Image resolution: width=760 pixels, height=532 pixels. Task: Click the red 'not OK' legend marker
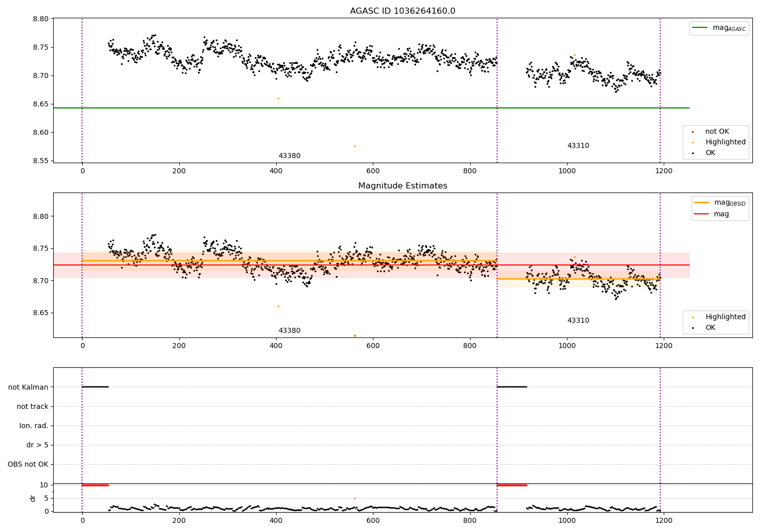[x=693, y=132]
